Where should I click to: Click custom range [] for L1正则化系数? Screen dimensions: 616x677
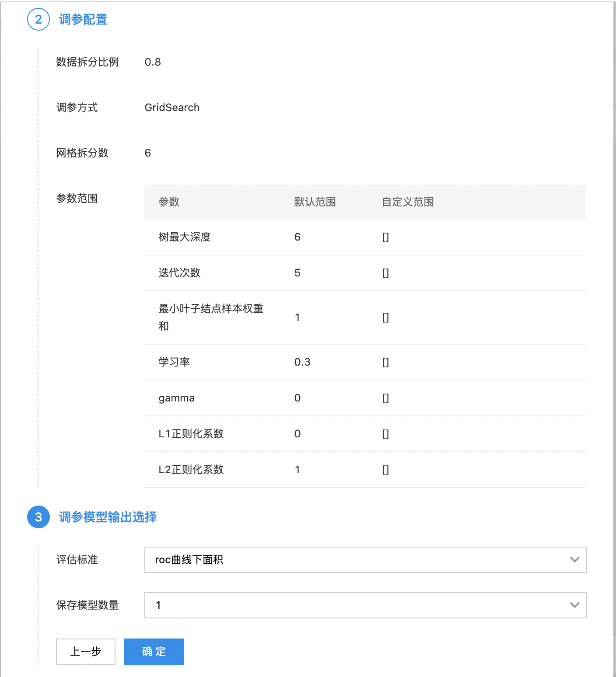[385, 434]
